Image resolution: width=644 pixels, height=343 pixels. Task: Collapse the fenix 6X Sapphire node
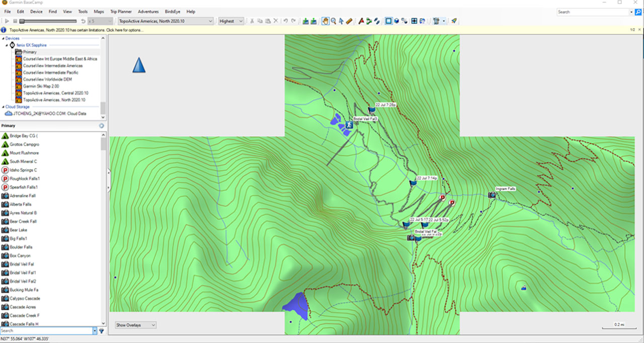coord(7,45)
